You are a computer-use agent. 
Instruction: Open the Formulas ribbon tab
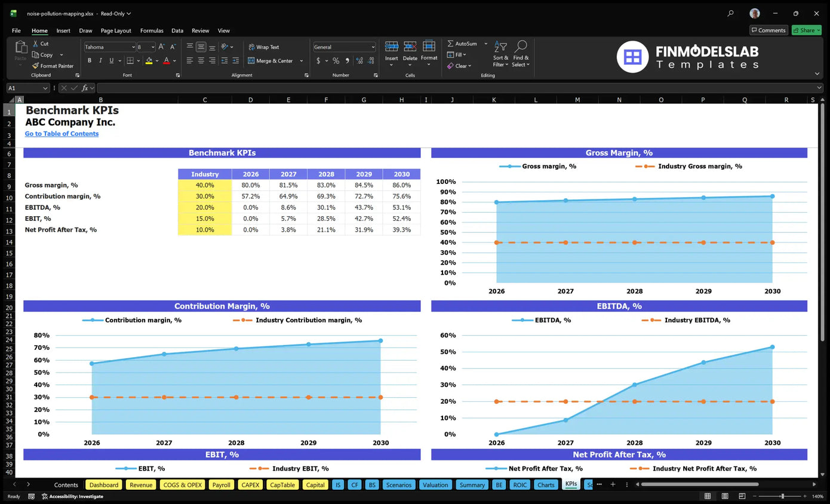click(152, 30)
